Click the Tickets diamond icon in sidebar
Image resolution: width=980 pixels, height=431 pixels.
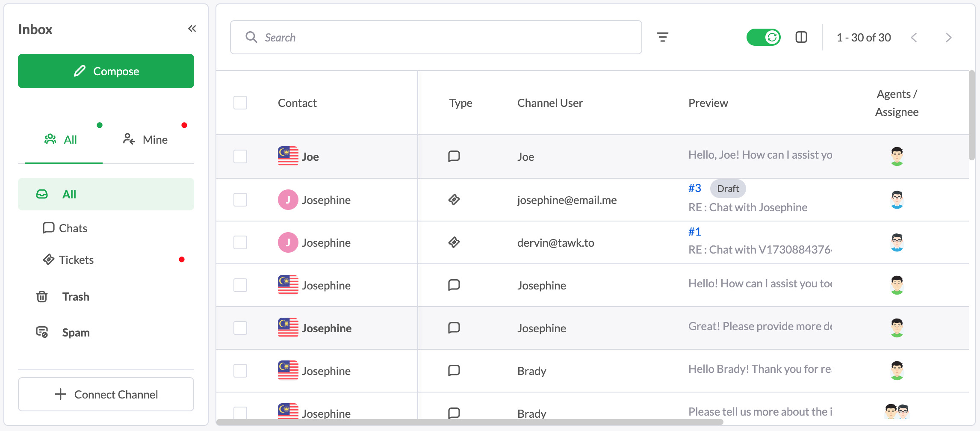[x=49, y=260]
